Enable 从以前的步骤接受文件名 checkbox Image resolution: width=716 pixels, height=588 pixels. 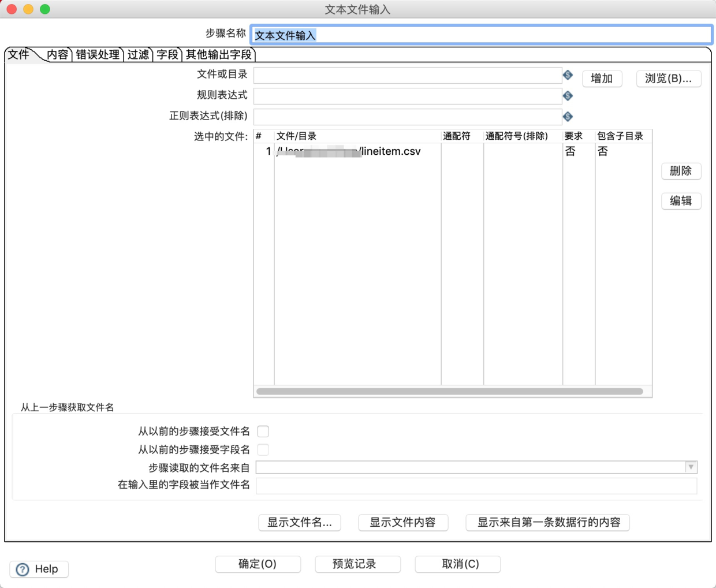[263, 431]
